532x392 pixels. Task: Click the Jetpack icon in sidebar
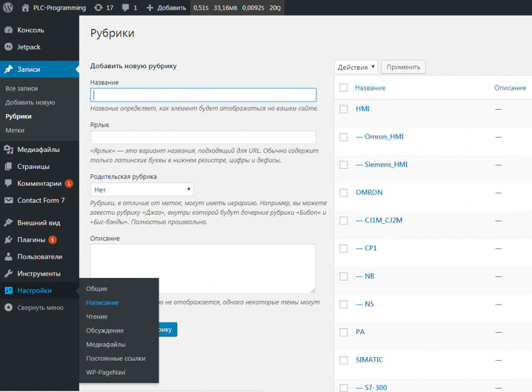pyautogui.click(x=8, y=47)
